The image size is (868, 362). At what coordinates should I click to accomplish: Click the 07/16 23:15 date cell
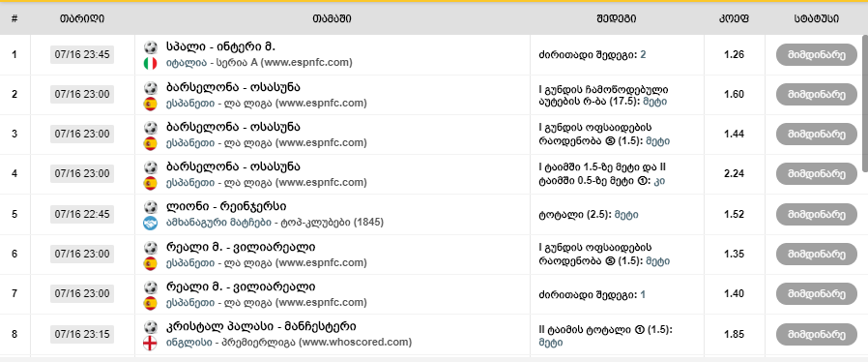click(82, 334)
